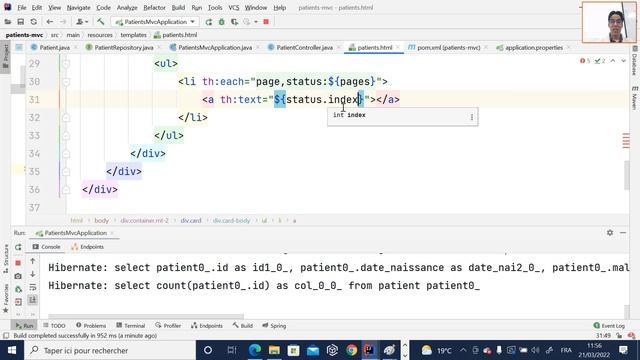Click the Windows search box
640x360 pixels.
pos(110,350)
